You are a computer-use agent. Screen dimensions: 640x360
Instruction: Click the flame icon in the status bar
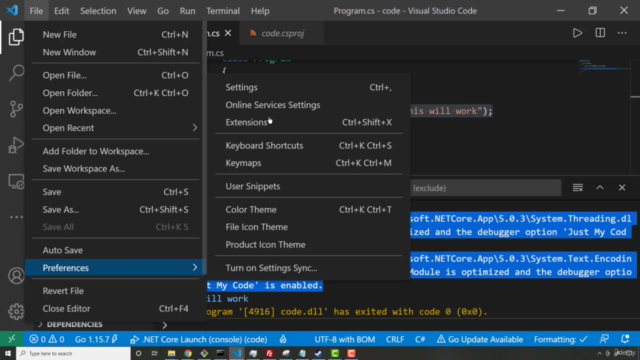click(283, 339)
